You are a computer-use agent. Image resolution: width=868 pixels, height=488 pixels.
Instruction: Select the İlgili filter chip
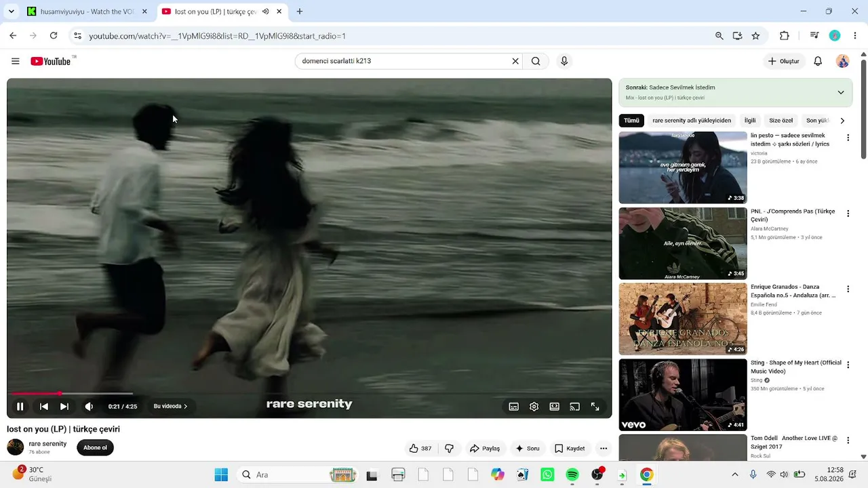[x=750, y=121]
